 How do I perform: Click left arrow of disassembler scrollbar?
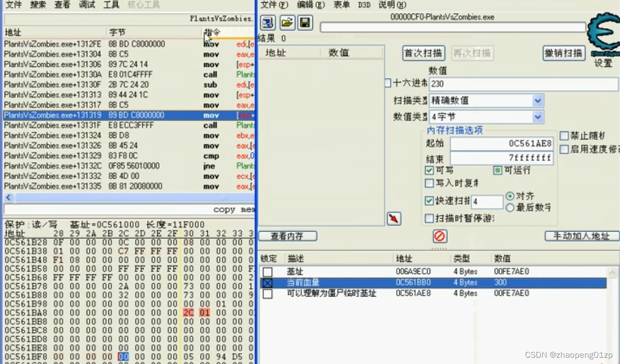[x=8, y=198]
